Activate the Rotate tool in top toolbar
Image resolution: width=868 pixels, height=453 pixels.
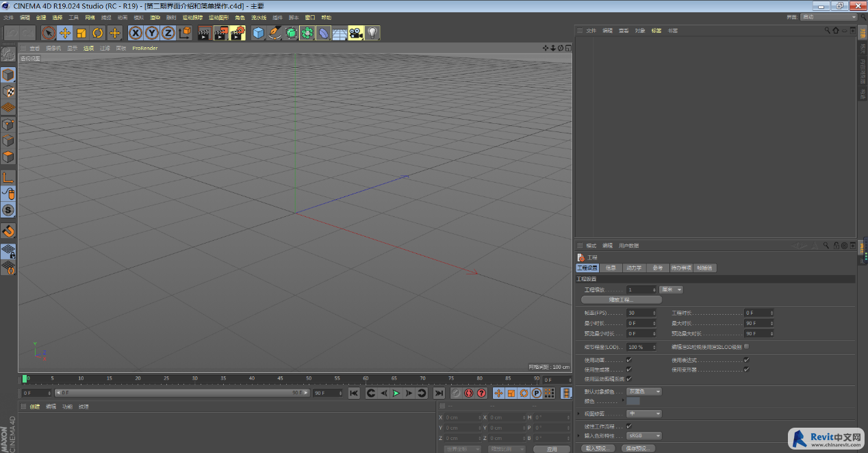(98, 33)
